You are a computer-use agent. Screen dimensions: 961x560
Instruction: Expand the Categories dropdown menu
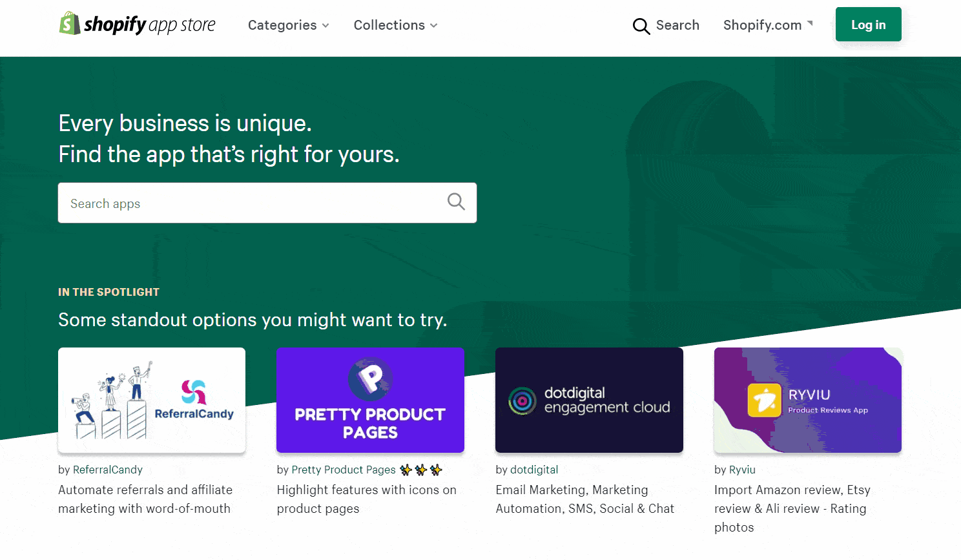coord(289,25)
